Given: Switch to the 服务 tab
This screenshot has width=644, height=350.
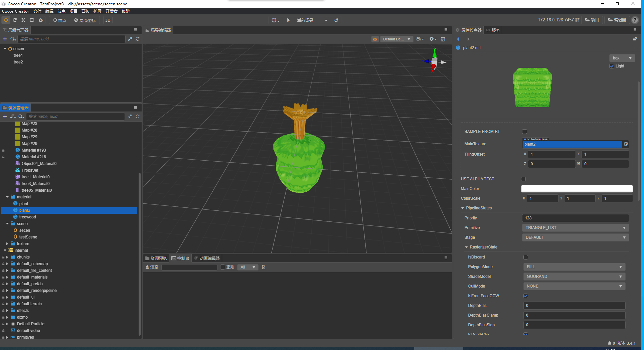Looking at the screenshot, I should 493,30.
